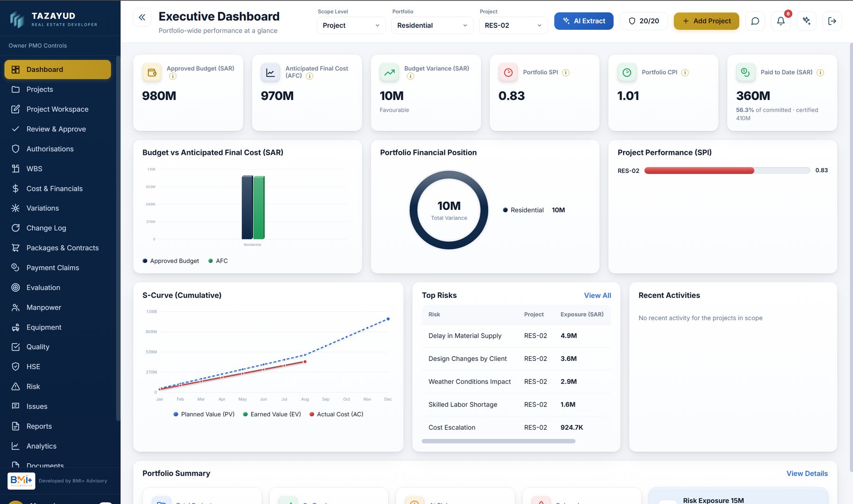
Task: Click the AI sparkle icon in header
Action: [806, 21]
